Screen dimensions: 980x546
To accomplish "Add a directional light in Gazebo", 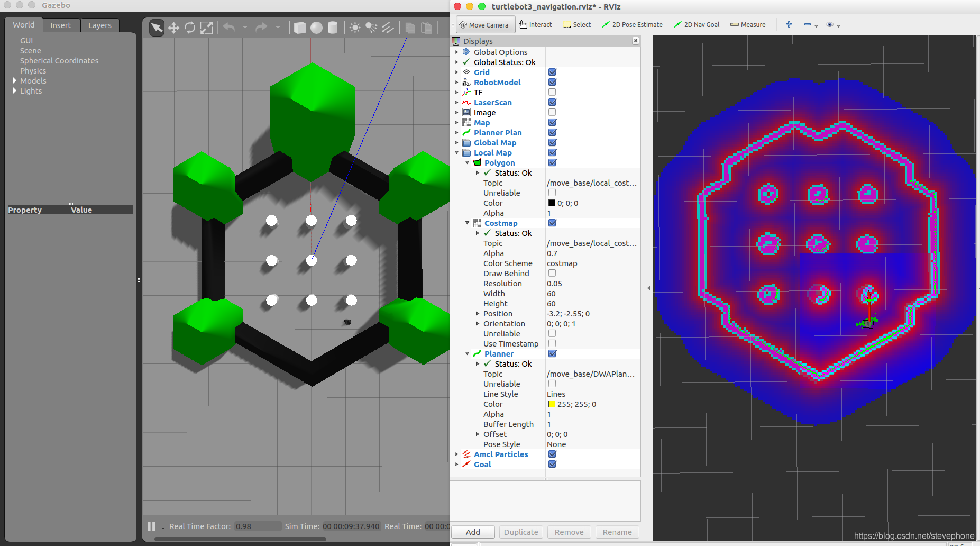I will click(388, 28).
